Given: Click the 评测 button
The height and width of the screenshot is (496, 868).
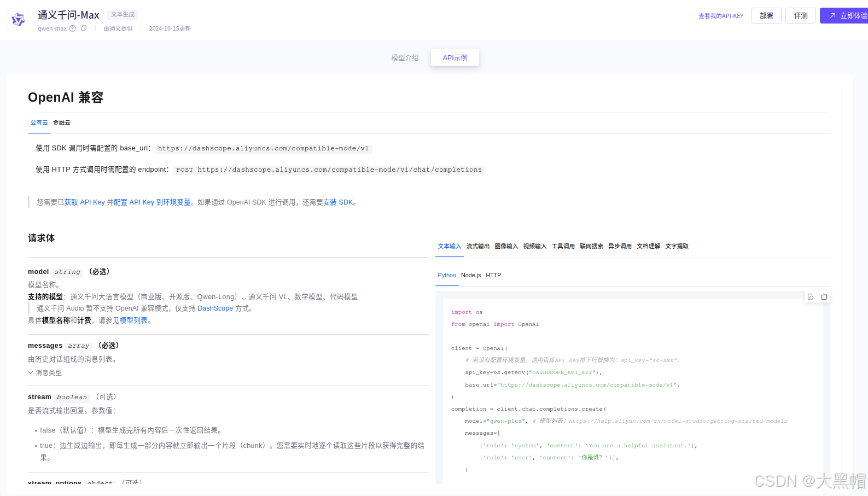Looking at the screenshot, I should tap(801, 16).
